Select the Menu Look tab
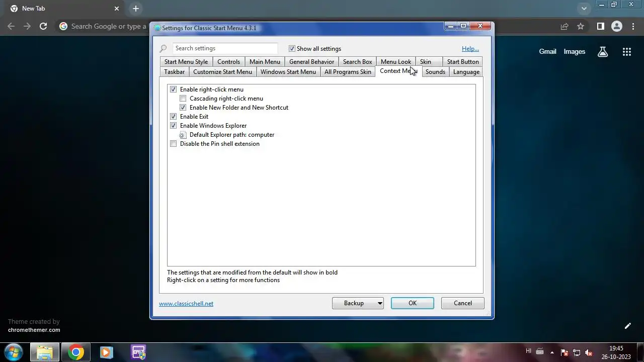The height and width of the screenshot is (362, 644). 395,62
